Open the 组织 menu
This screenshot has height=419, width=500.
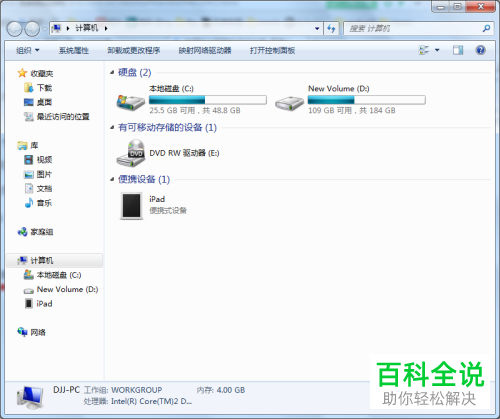(28, 50)
